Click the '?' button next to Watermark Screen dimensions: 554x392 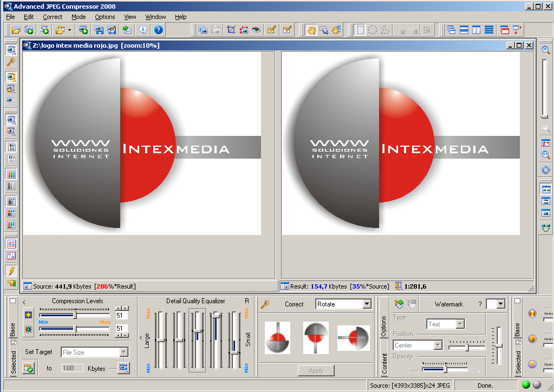pos(480,304)
